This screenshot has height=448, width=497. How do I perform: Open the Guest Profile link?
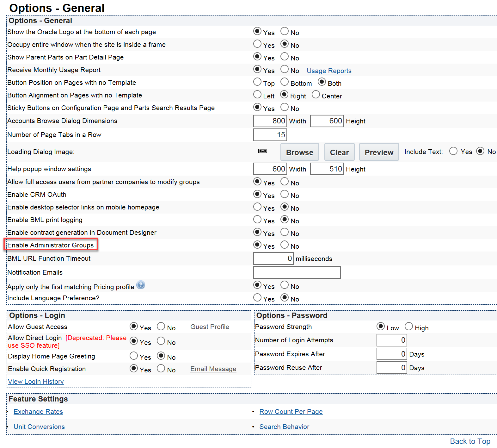[210, 327]
